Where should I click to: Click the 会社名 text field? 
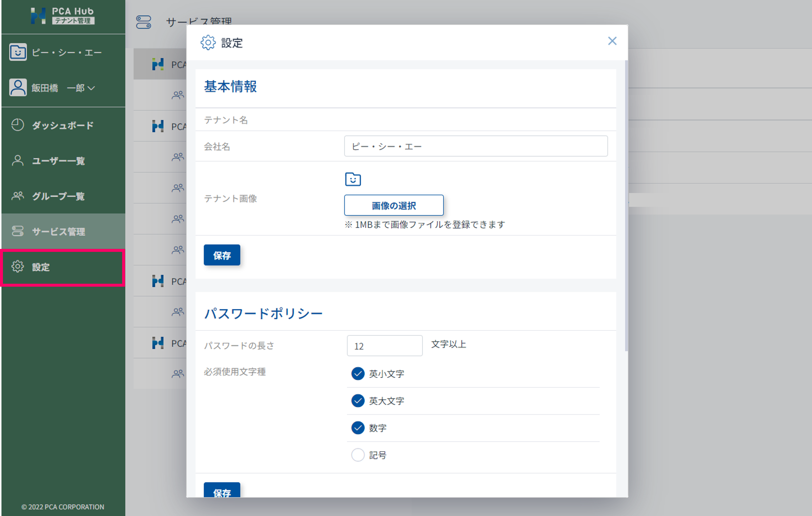[476, 146]
